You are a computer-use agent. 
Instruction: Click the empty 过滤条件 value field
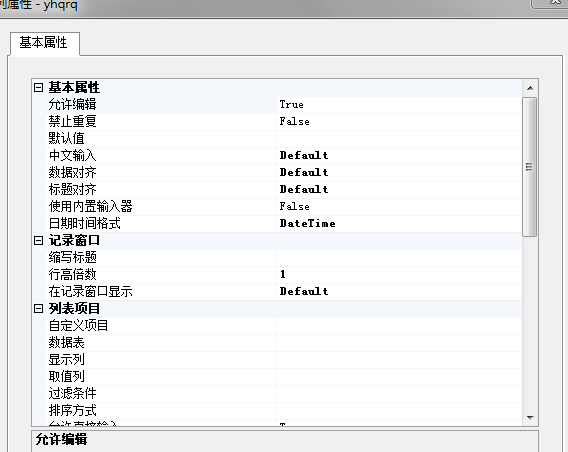(399, 394)
